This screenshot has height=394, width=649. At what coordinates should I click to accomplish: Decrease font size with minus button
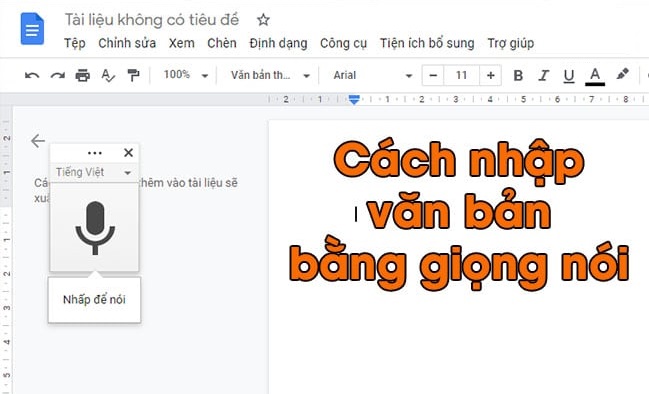[433, 75]
